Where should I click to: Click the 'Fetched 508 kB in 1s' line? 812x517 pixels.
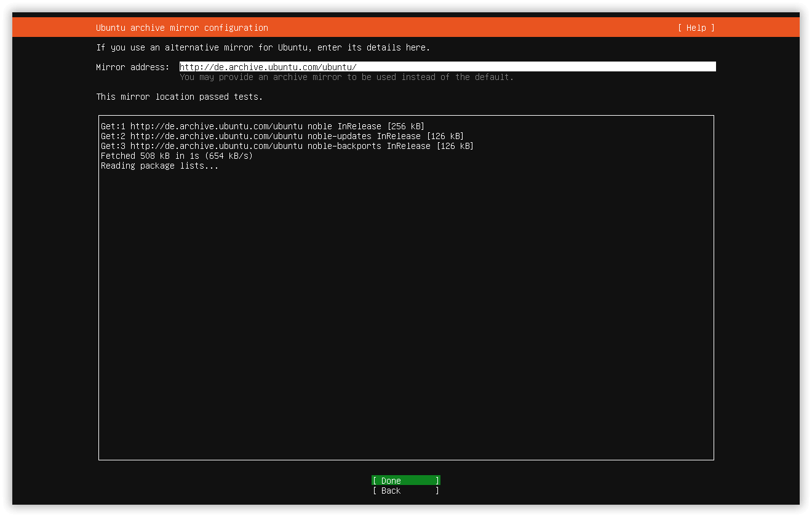pyautogui.click(x=177, y=156)
